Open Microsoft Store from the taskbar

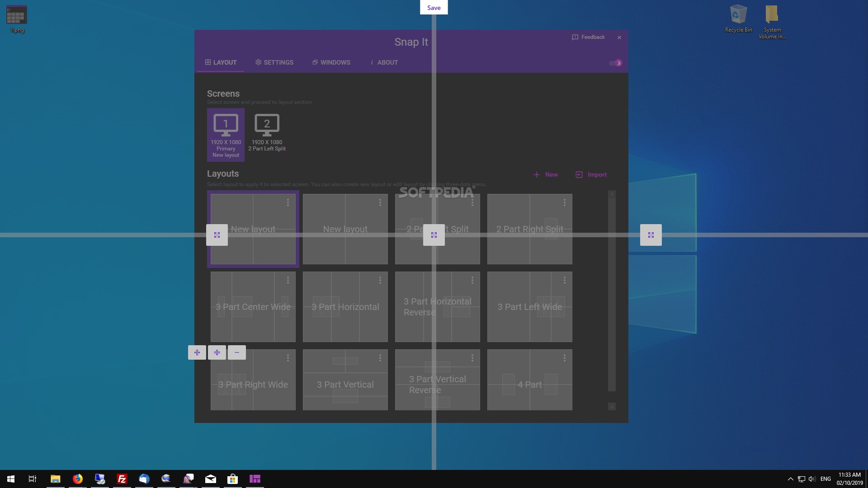pyautogui.click(x=232, y=479)
